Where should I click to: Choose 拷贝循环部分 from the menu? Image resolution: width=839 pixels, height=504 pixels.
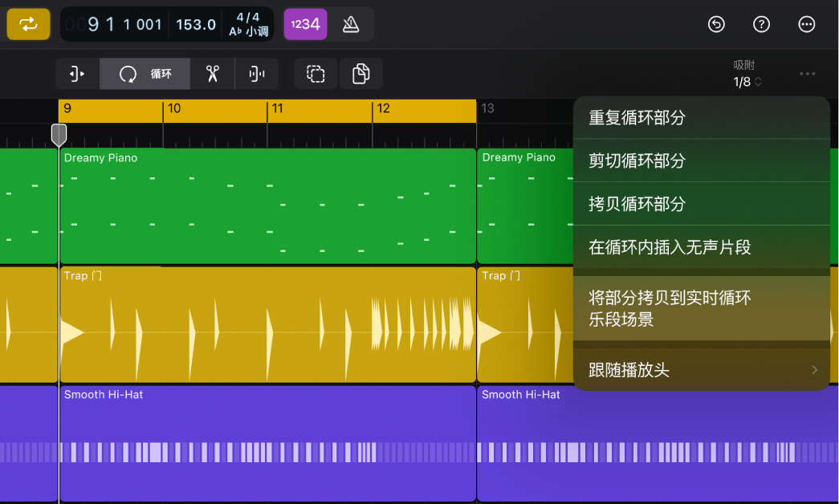click(x=701, y=204)
